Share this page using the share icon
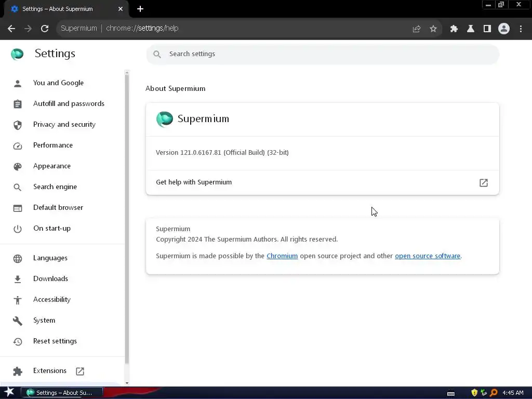Screen dimensions: 532x399 (417, 29)
